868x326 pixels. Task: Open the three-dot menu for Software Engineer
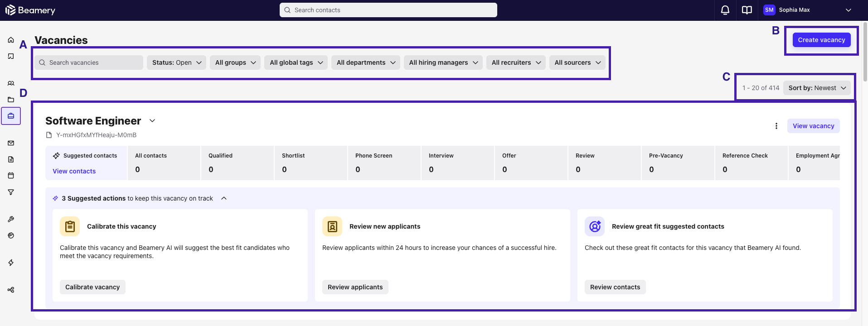[776, 126]
